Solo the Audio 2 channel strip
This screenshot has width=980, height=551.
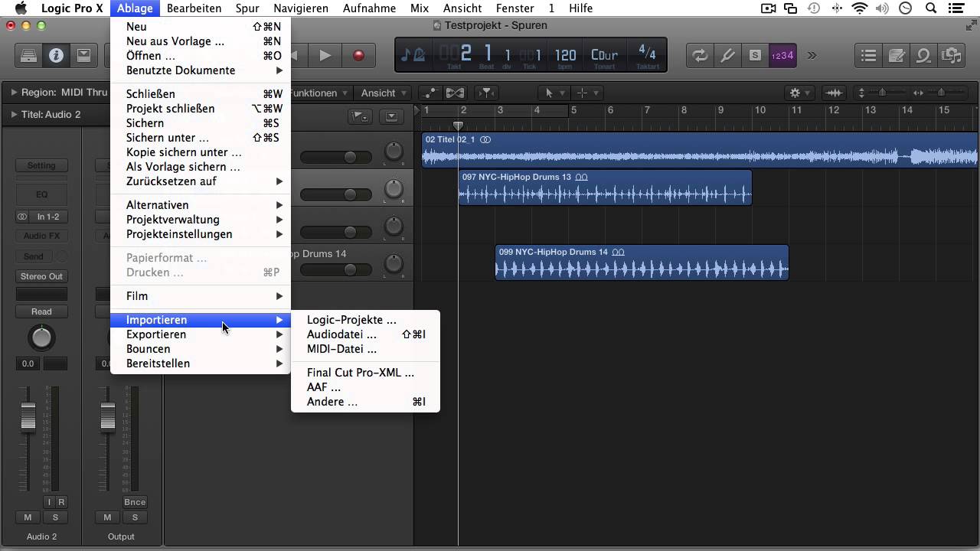pyautogui.click(x=55, y=518)
